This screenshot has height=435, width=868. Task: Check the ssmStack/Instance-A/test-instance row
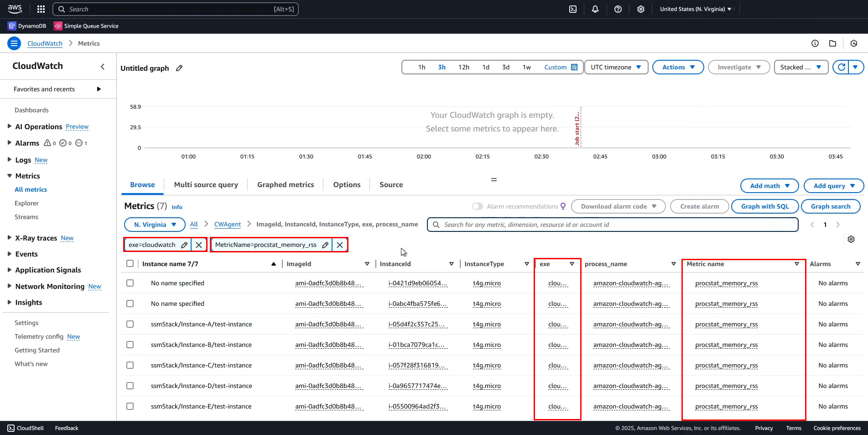point(130,324)
